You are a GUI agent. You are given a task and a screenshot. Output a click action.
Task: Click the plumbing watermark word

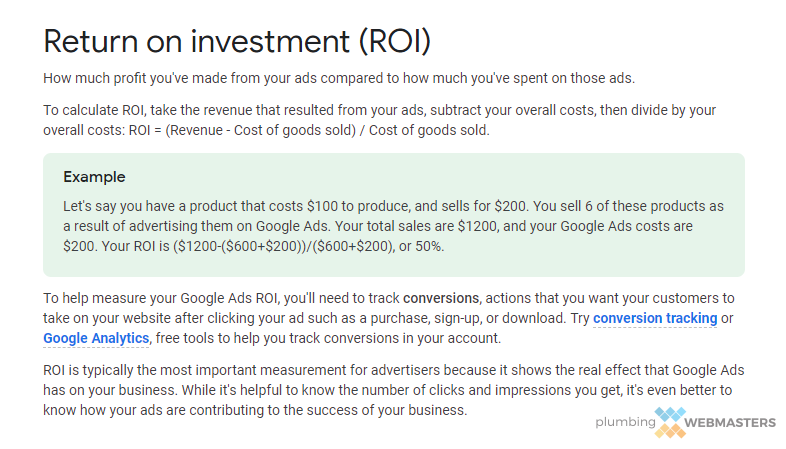[625, 422]
